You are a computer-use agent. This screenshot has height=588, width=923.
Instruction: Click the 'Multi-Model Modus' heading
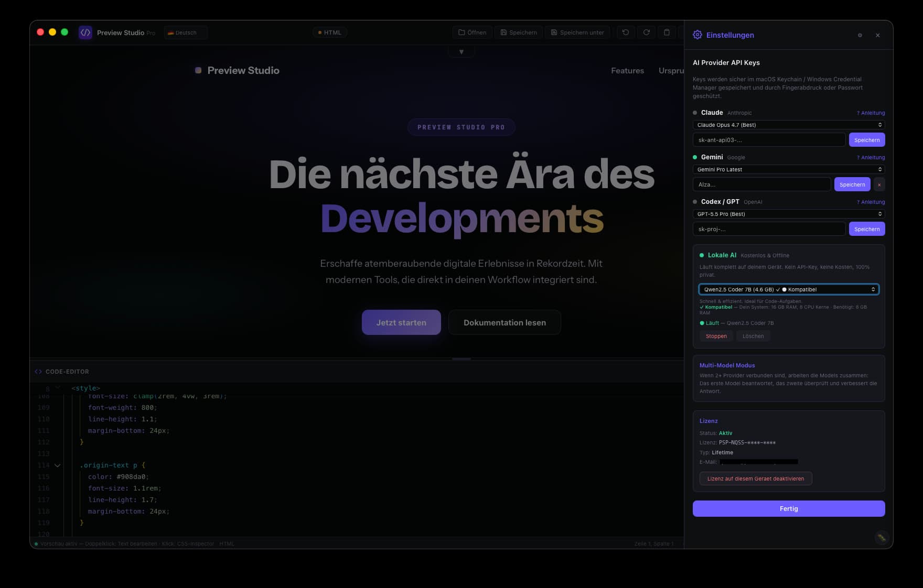(x=727, y=365)
